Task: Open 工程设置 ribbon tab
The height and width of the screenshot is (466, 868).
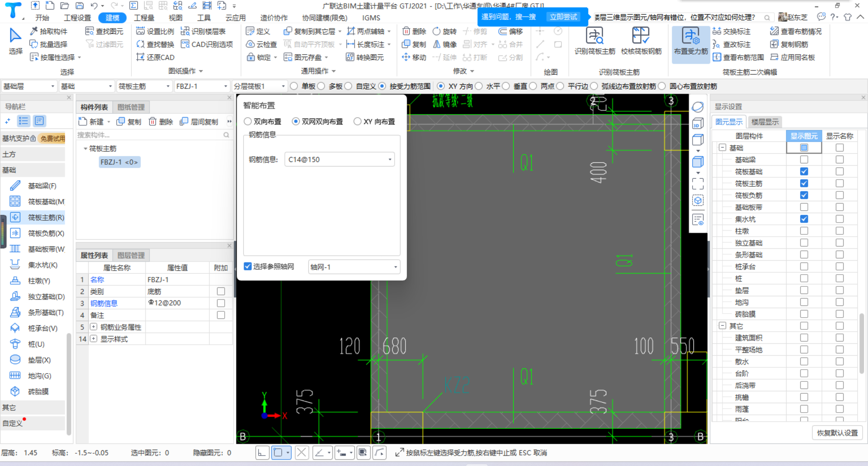Action: 77,18
